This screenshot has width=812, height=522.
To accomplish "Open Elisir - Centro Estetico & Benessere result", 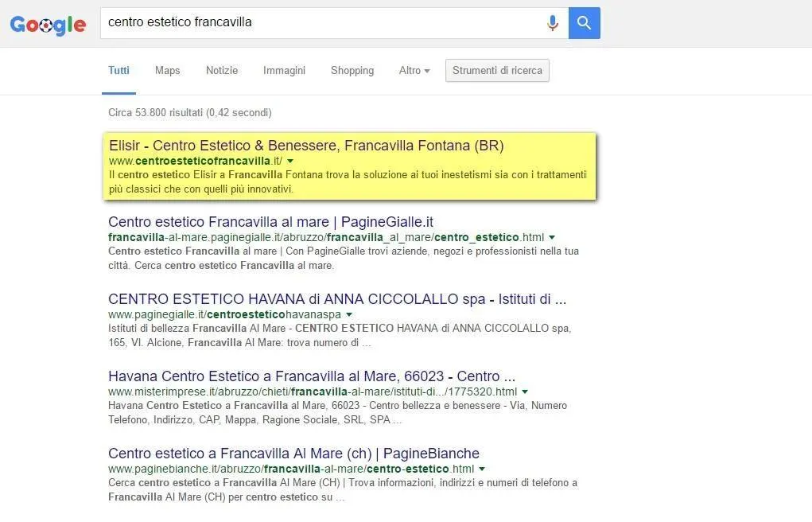I will [306, 146].
